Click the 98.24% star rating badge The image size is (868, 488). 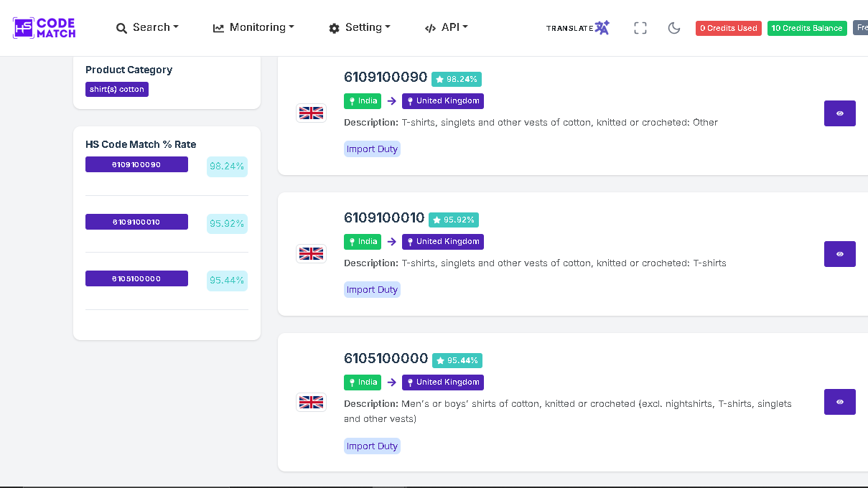click(x=457, y=79)
